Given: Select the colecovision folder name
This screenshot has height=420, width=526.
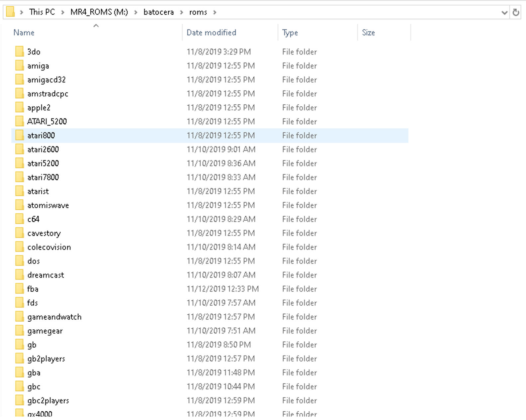Looking at the screenshot, I should pos(49,247).
